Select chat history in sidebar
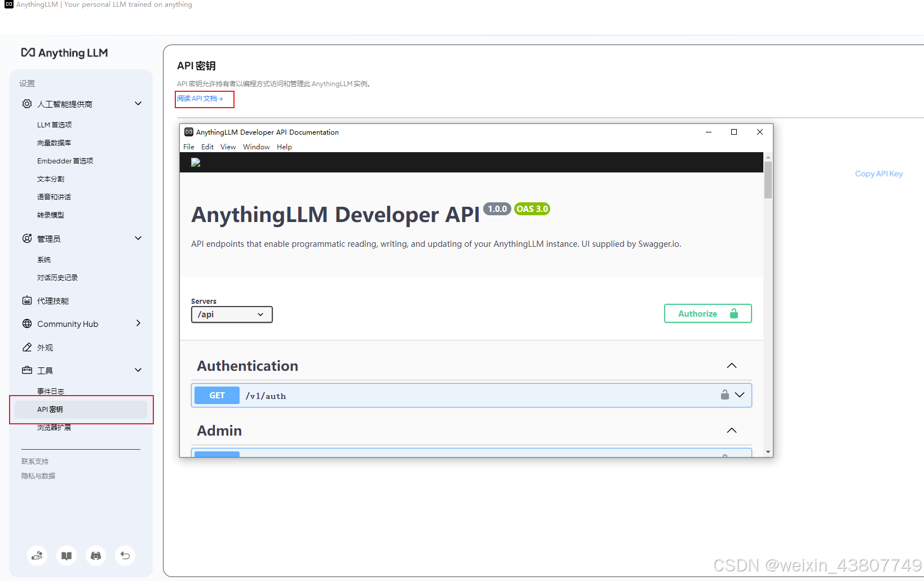924x581 pixels. pos(58,277)
